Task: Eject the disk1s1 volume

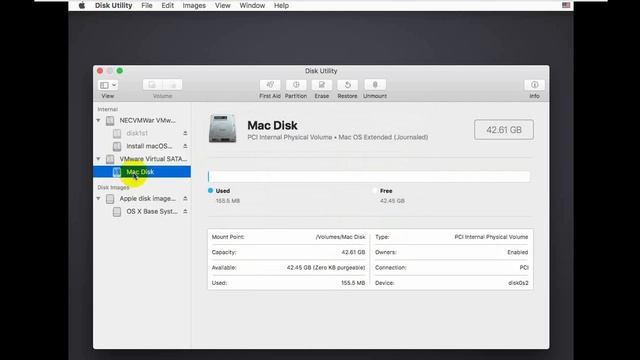Action: point(185,133)
